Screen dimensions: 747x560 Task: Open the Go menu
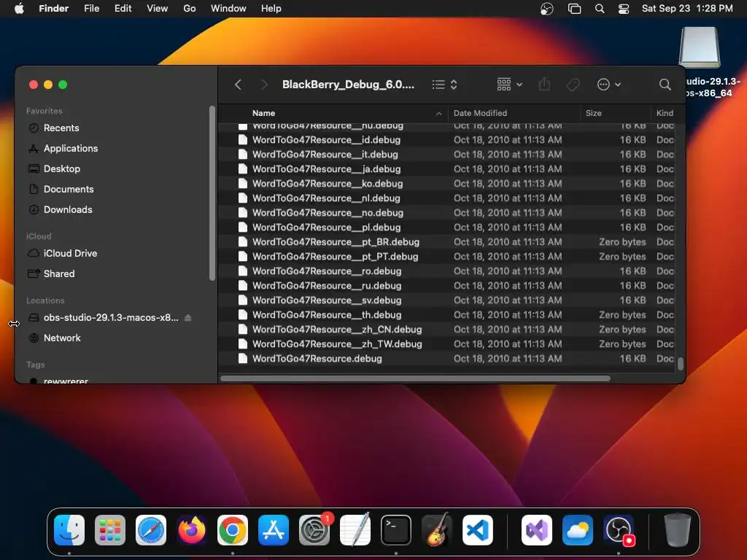[190, 9]
